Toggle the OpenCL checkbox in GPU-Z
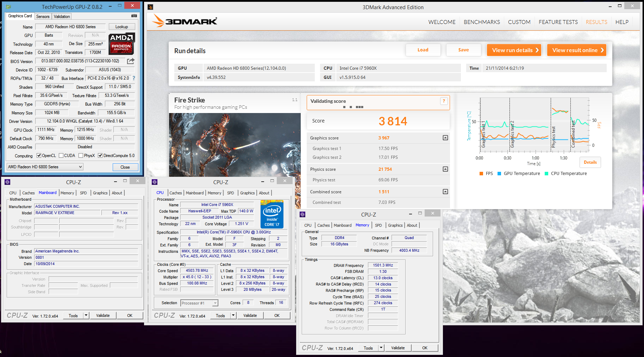The image size is (644, 357). point(39,156)
